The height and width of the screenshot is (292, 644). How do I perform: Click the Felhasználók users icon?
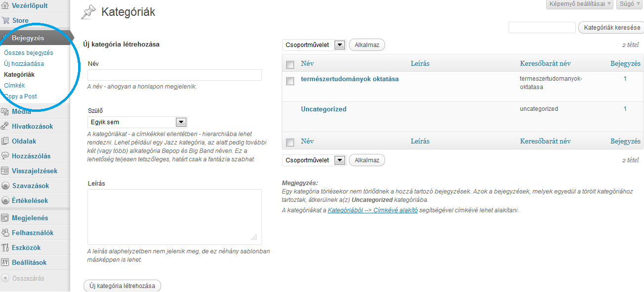click(x=5, y=233)
